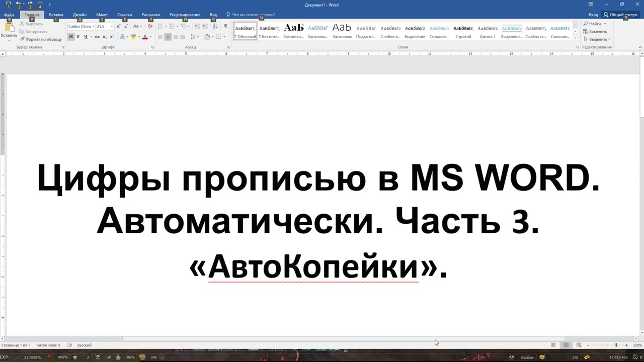The image size is (644, 362).
Task: Click the русский language indicator
Action: (x=84, y=345)
